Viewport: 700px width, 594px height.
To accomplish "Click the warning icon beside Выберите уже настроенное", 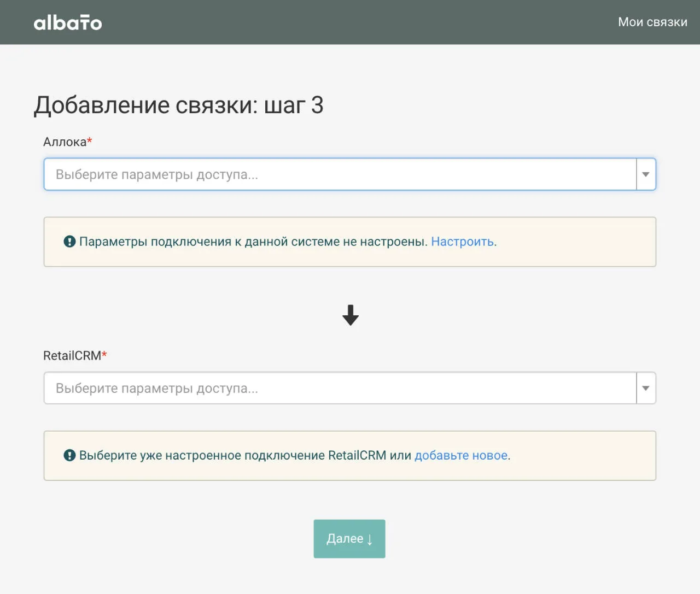I will coord(69,455).
